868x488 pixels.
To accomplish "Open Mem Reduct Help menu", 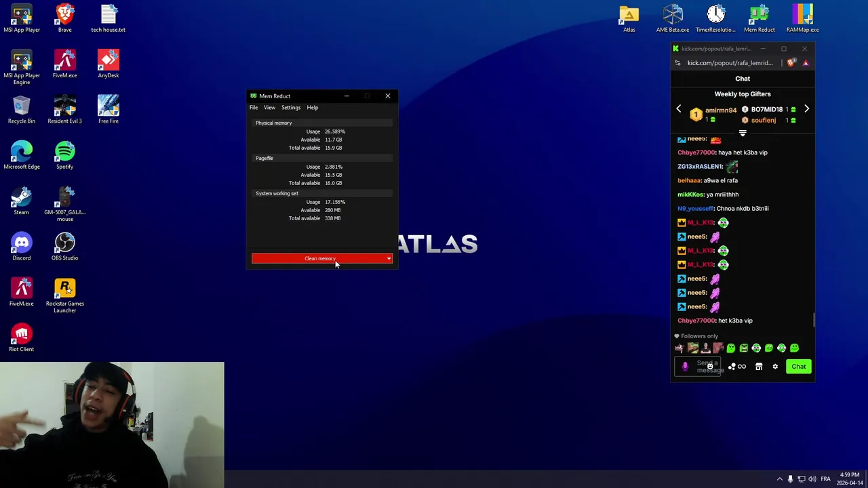I will [312, 108].
